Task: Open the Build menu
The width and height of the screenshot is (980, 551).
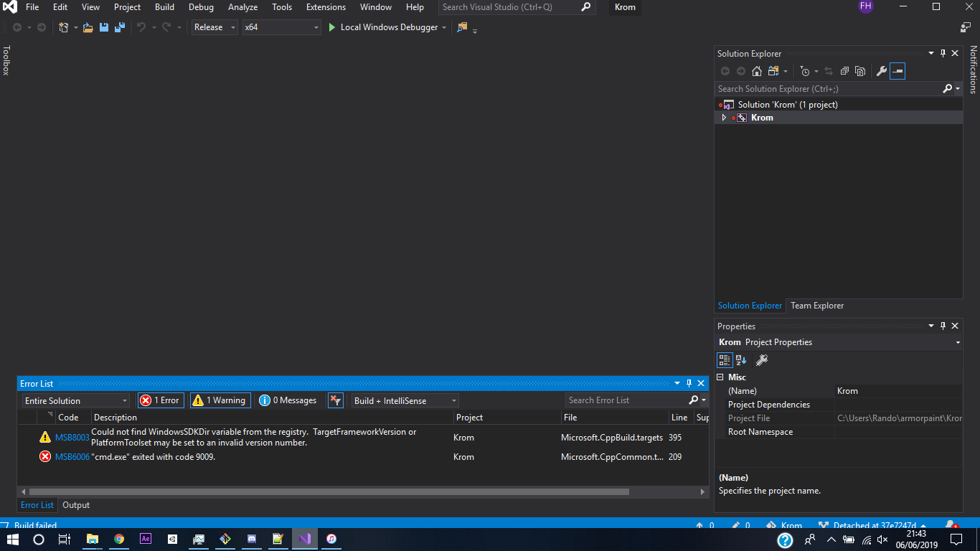Action: 164,7
